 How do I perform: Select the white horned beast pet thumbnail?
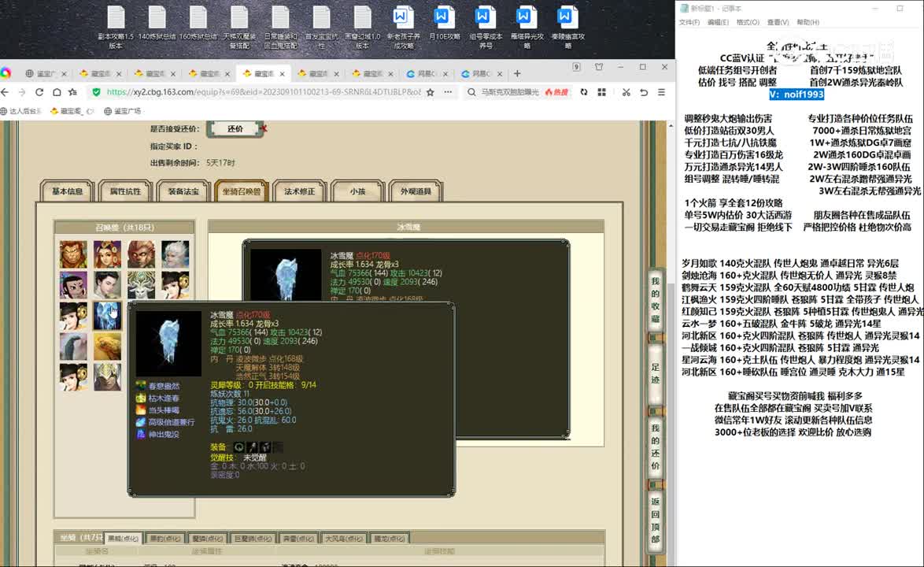click(x=142, y=285)
